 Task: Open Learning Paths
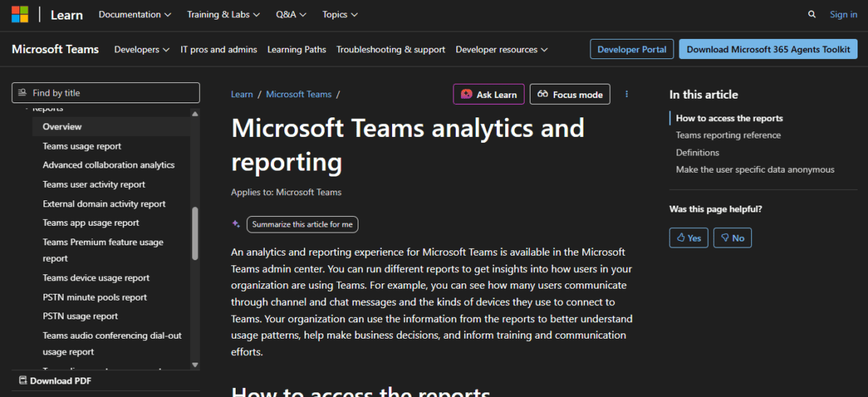(297, 50)
